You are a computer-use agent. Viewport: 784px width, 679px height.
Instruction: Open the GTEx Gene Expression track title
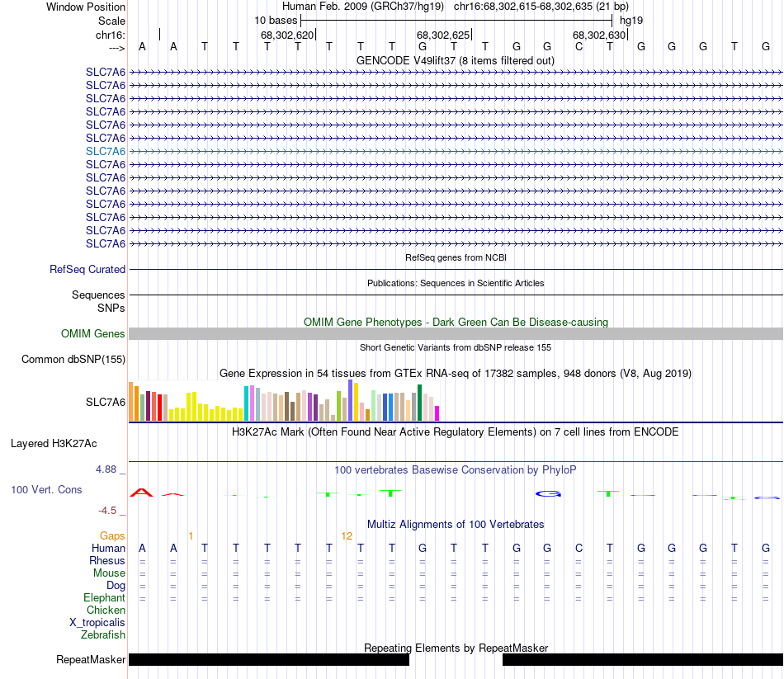pos(455,373)
